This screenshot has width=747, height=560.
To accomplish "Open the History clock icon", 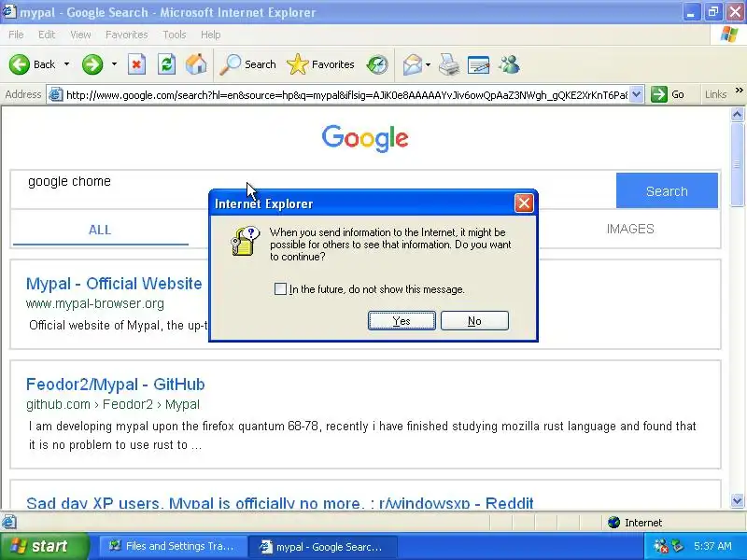I will click(x=377, y=64).
